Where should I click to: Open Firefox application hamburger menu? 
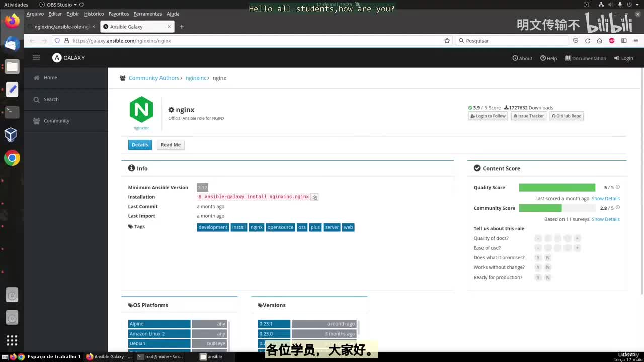(x=636, y=41)
